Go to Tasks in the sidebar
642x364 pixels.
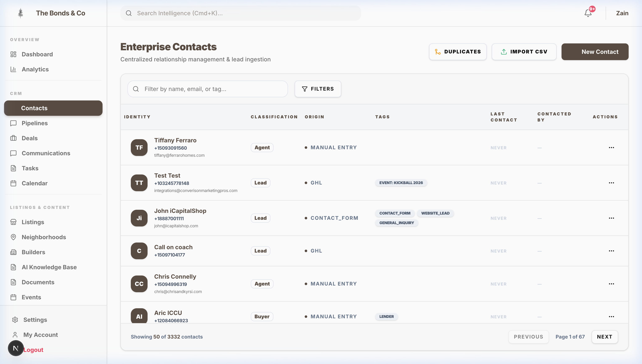pyautogui.click(x=53, y=168)
